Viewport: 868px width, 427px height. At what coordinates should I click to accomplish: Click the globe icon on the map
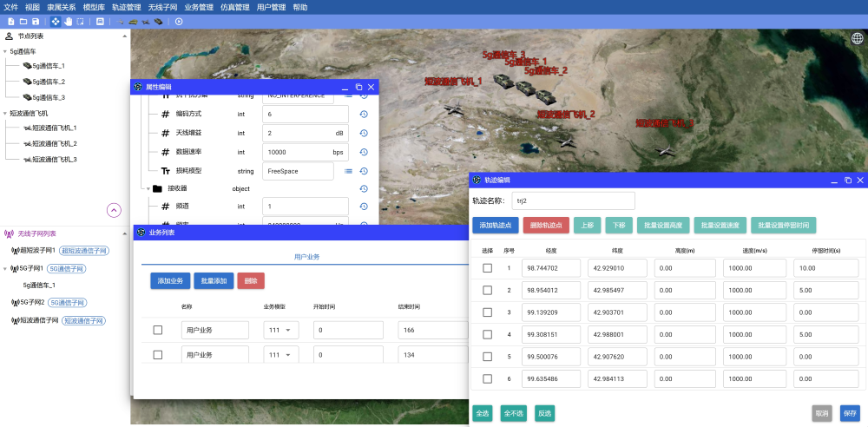click(858, 38)
